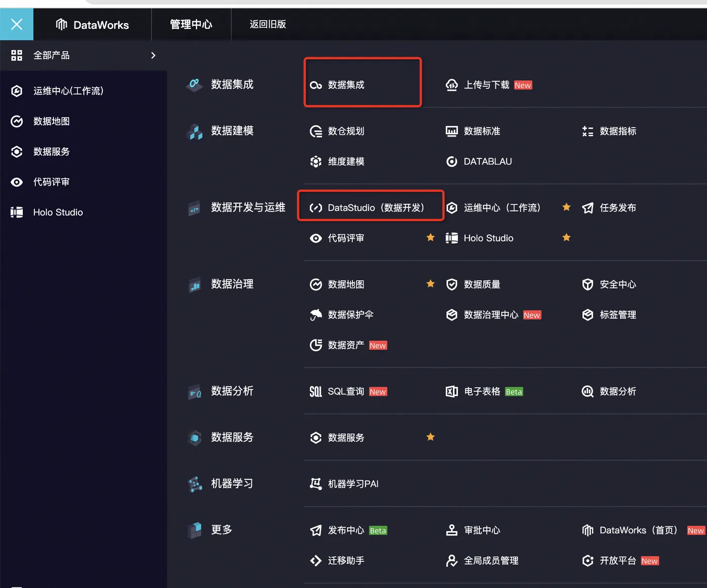Viewport: 707px width, 588px height.
Task: Toggle 代码评审 favorite star
Action: 430,237
